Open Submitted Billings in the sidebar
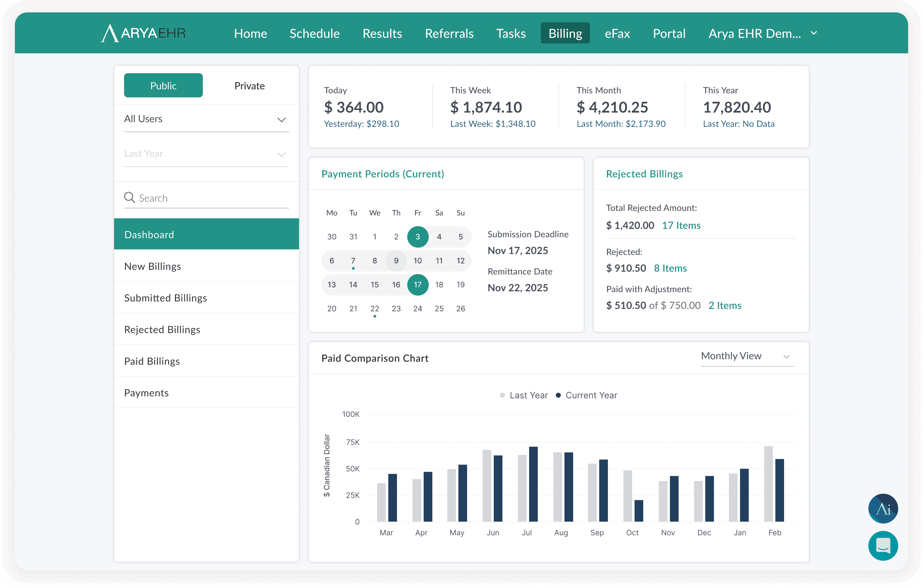 point(206,298)
